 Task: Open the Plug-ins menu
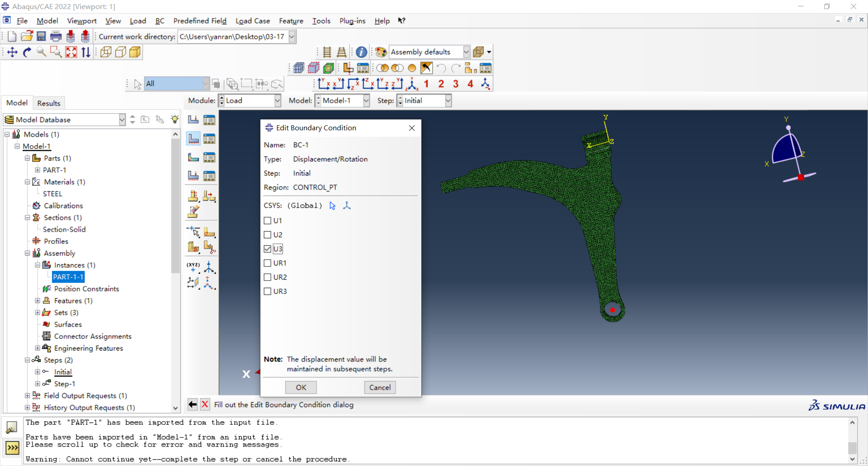tap(352, 21)
